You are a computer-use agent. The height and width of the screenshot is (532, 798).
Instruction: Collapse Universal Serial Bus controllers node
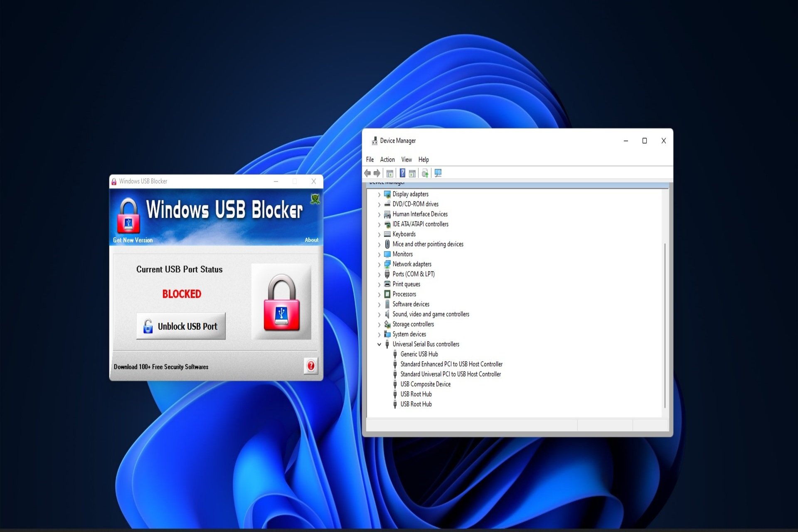pos(379,344)
